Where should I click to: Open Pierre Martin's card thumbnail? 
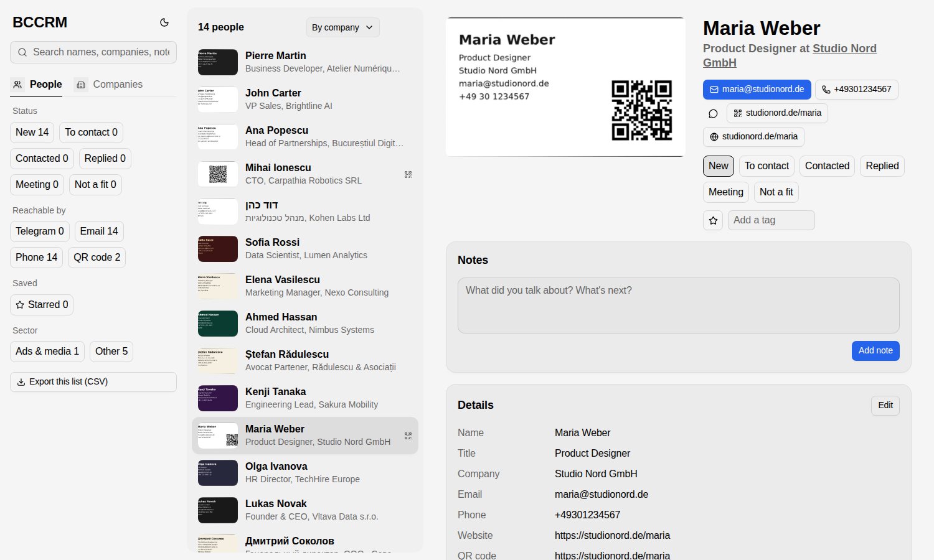[218, 62]
